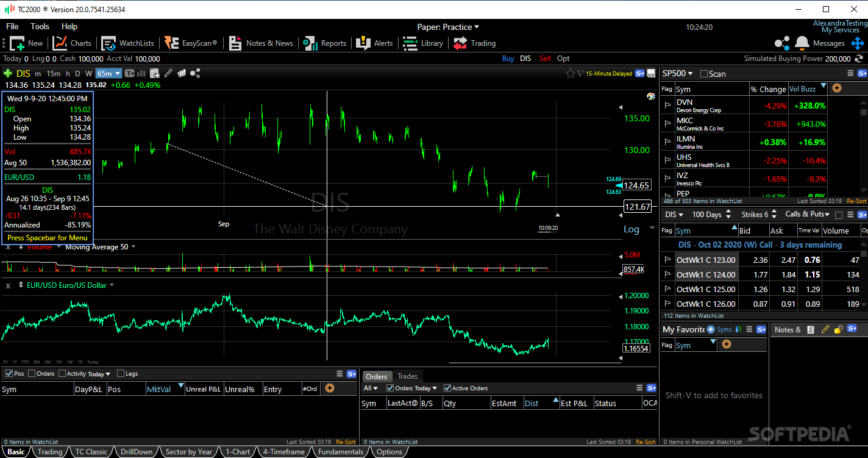Click flag icon for DVN row
Viewport: 868px width, 458px height.
pyautogui.click(x=667, y=105)
